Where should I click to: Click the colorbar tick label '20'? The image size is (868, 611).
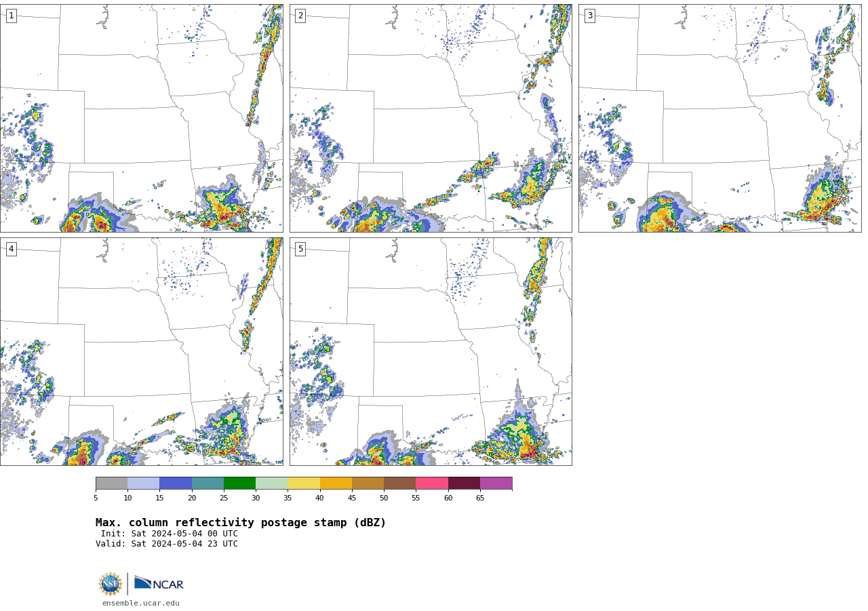pos(192,498)
